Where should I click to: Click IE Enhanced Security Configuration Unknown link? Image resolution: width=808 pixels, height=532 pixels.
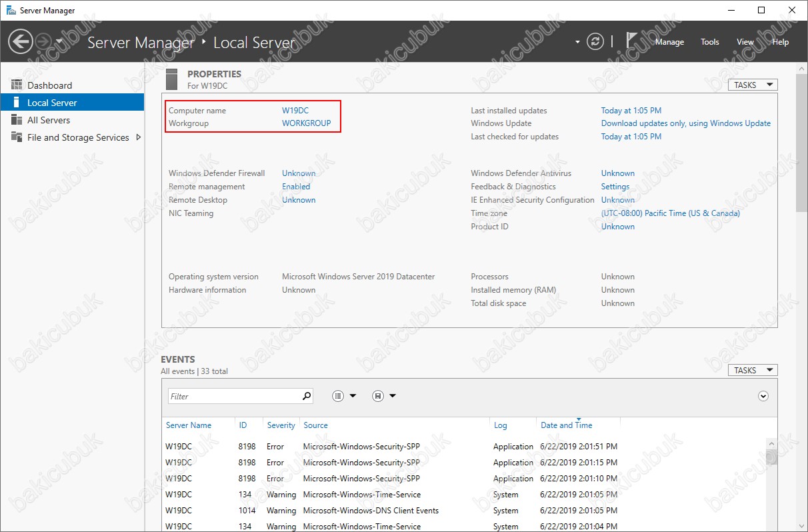pyautogui.click(x=618, y=200)
